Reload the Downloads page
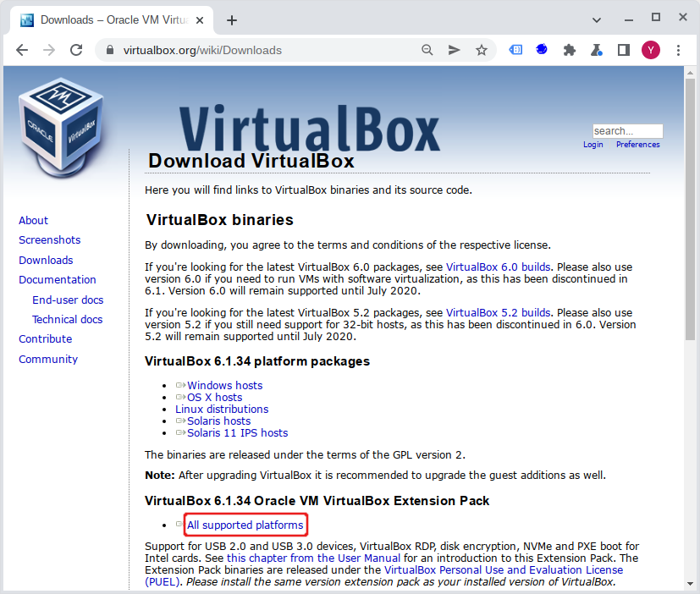 (76, 50)
